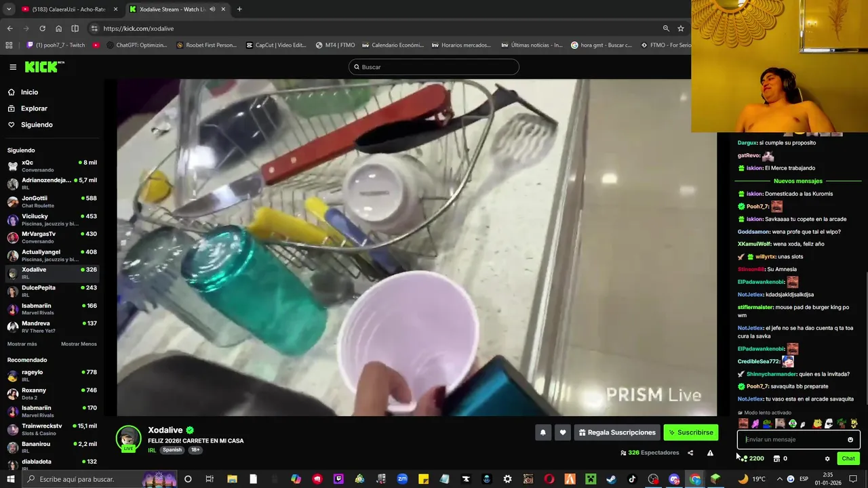Open Windows Start menu
The width and height of the screenshot is (868, 488).
(x=11, y=479)
